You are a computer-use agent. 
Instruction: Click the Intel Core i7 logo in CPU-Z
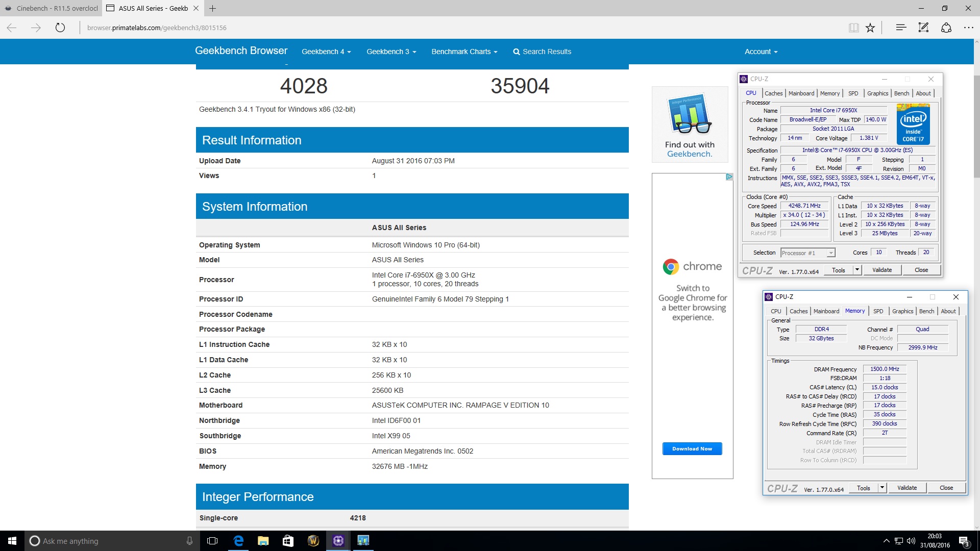(913, 124)
